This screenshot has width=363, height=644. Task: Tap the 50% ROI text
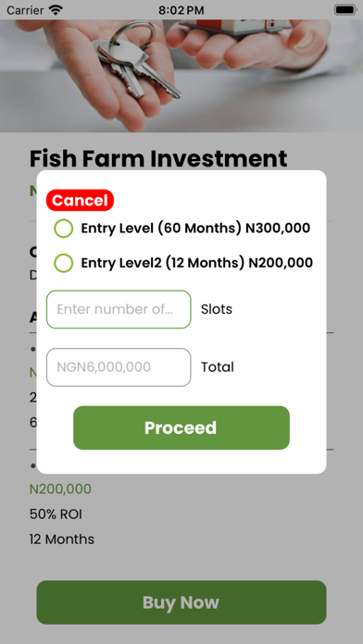(x=56, y=514)
